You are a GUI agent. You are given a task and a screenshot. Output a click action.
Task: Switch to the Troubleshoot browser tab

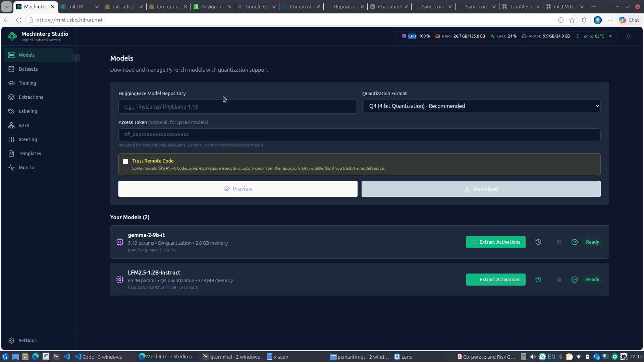click(x=521, y=7)
